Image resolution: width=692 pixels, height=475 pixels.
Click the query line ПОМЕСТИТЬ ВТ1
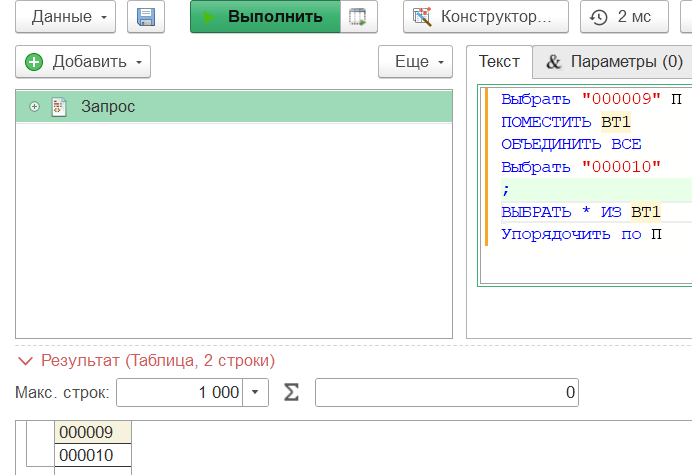pyautogui.click(x=566, y=122)
